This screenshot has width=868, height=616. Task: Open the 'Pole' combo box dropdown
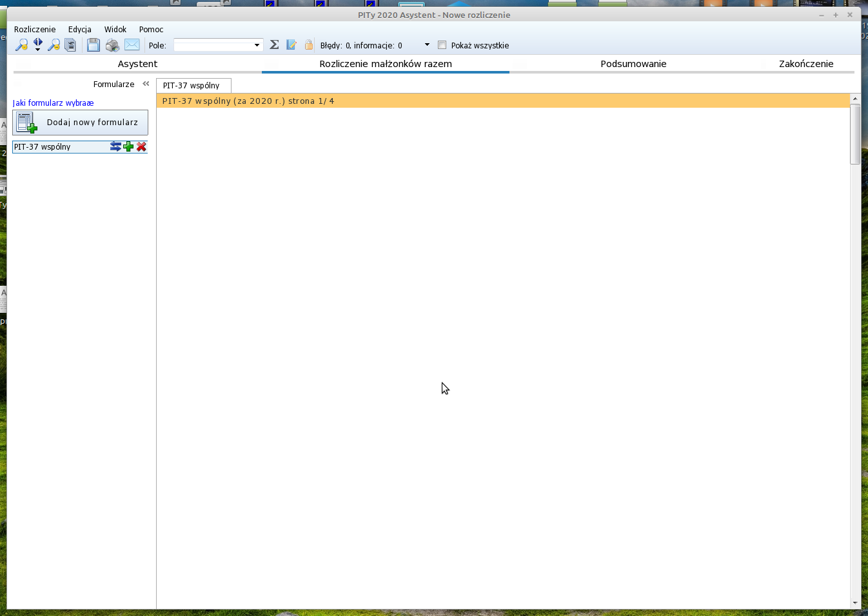257,45
